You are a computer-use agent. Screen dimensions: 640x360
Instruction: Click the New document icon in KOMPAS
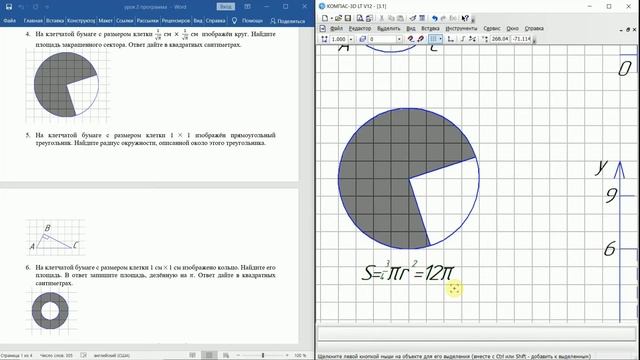(x=325, y=18)
